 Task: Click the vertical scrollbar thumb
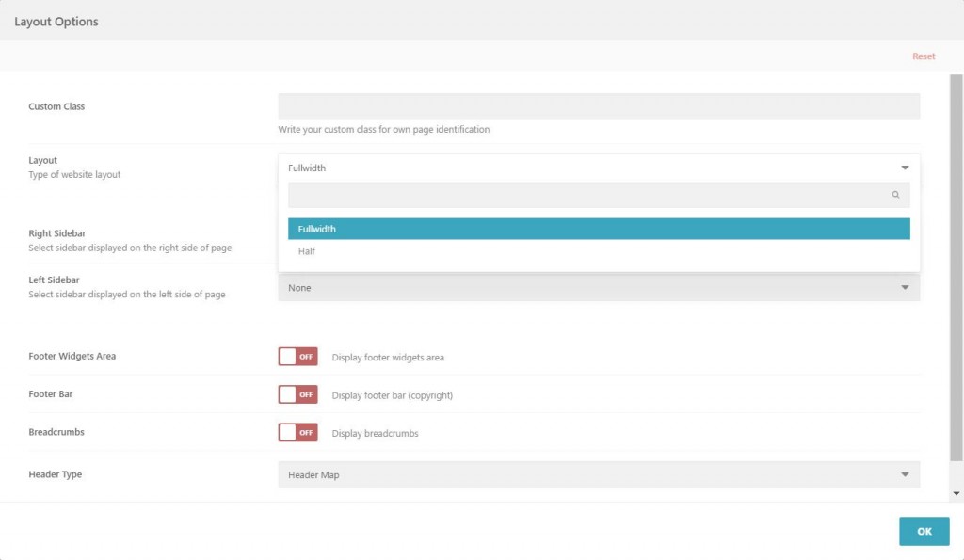click(956, 268)
